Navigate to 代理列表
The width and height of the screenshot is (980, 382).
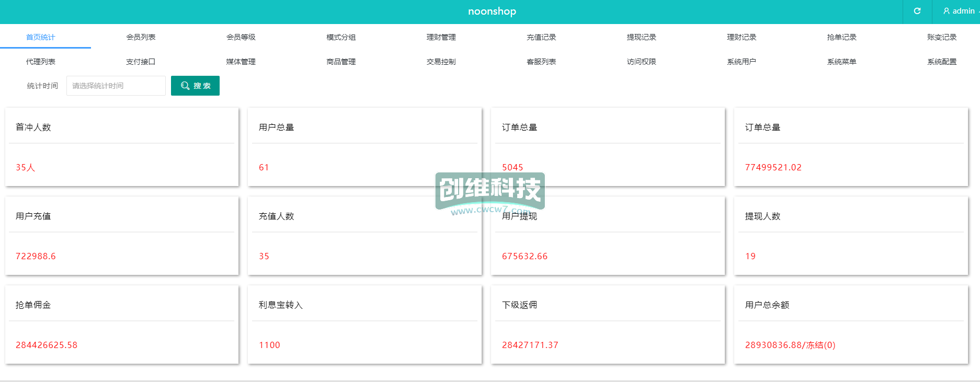point(41,62)
